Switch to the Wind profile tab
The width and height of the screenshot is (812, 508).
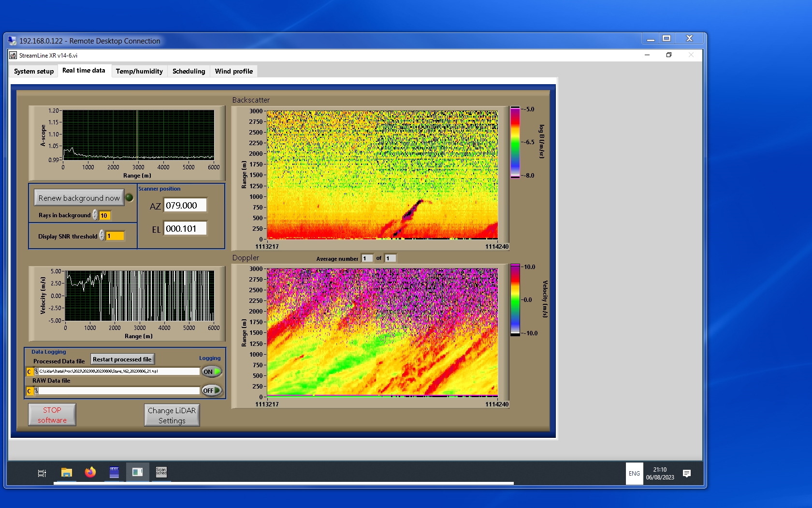[233, 71]
